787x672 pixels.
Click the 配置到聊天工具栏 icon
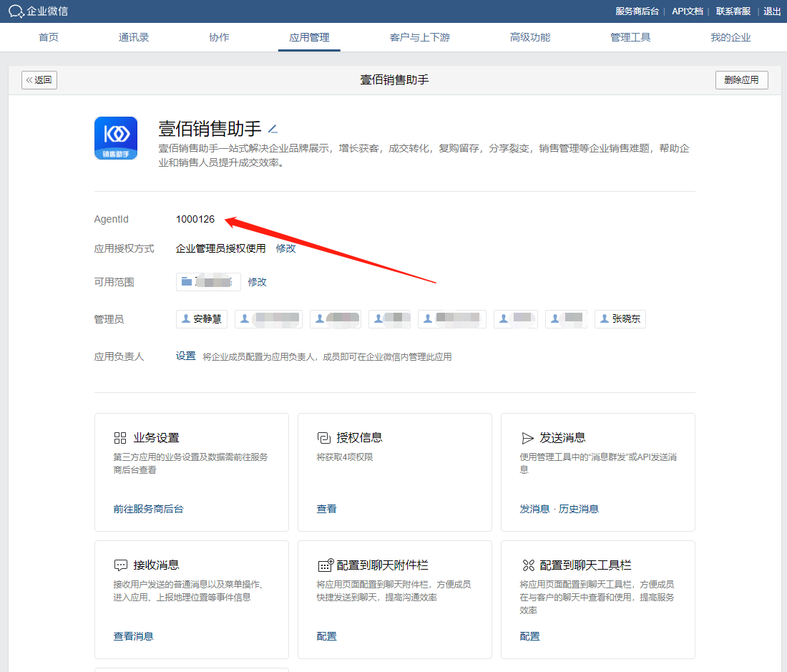[528, 565]
